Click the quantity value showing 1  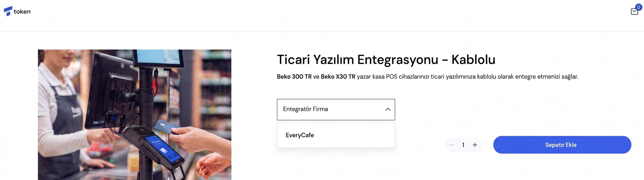pyautogui.click(x=463, y=145)
